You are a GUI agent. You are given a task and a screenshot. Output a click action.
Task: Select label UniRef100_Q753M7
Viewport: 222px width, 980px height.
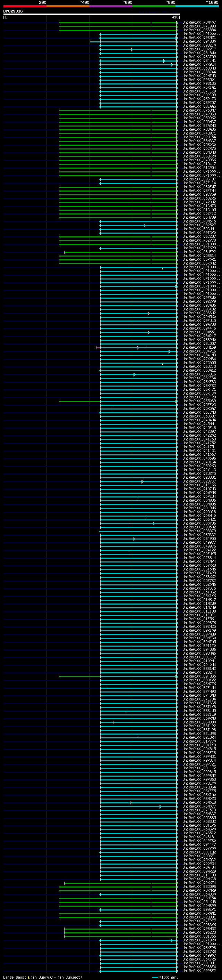(x=199, y=110)
